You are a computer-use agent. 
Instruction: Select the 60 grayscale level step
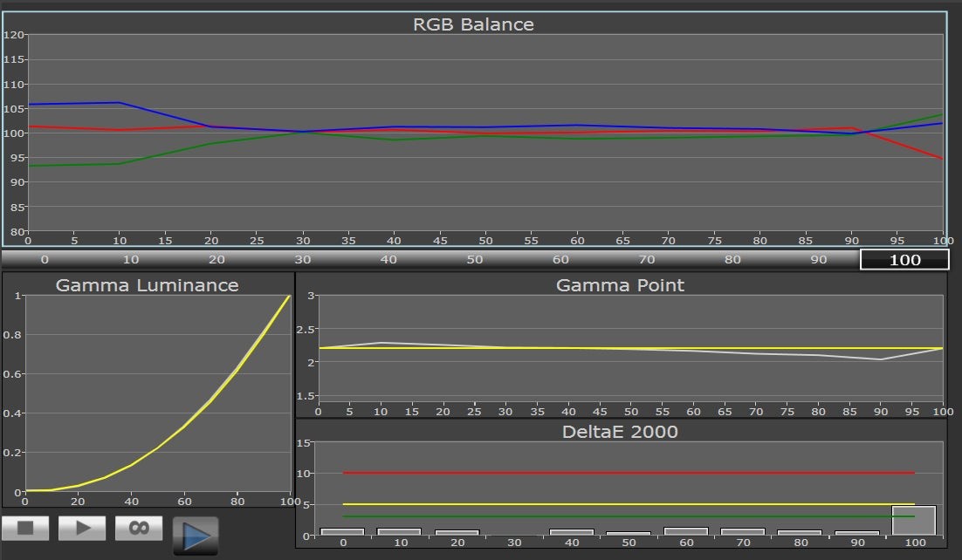[560, 260]
